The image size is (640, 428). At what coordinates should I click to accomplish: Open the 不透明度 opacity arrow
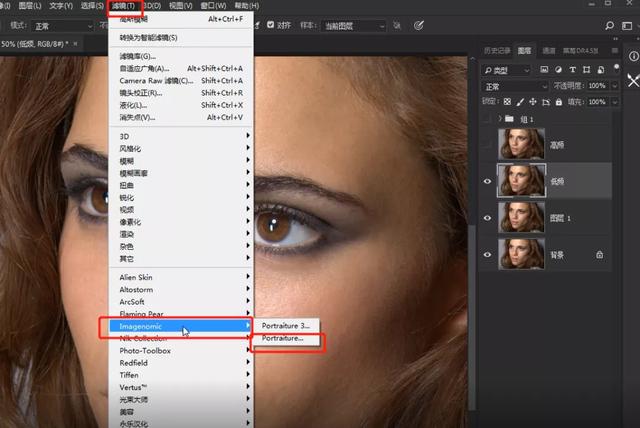tap(614, 86)
